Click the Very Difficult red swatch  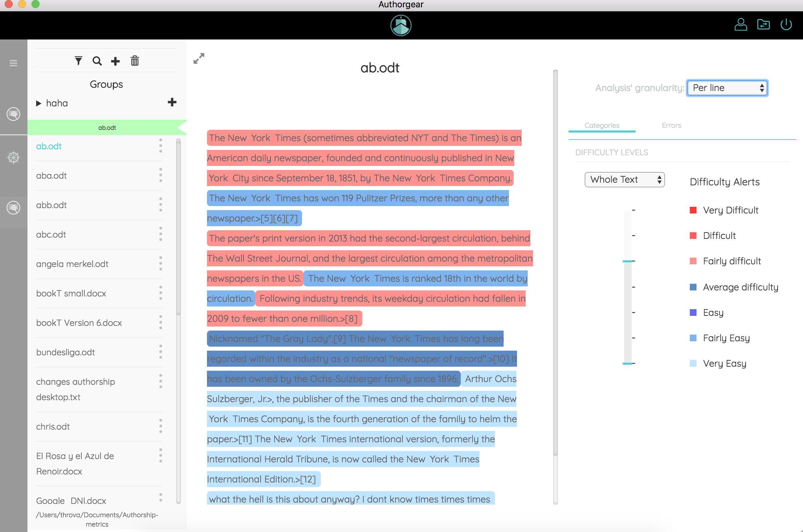point(693,210)
